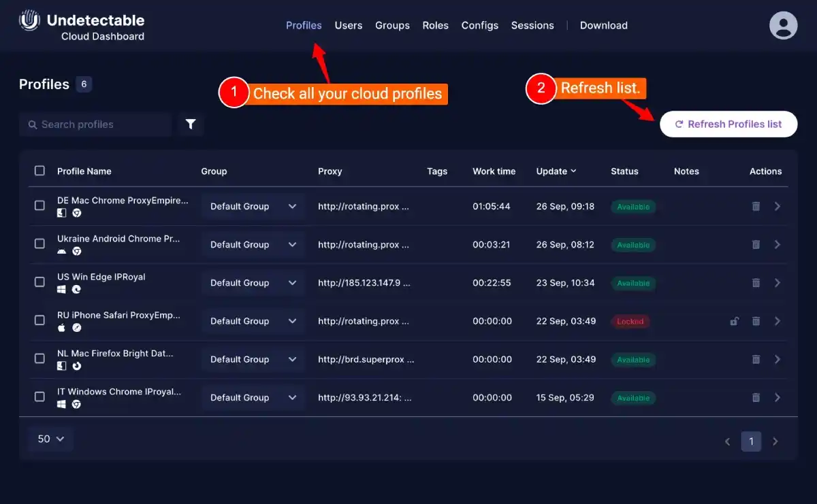
Task: Open details arrow for US Win Edge IPRoyal
Action: click(x=778, y=282)
